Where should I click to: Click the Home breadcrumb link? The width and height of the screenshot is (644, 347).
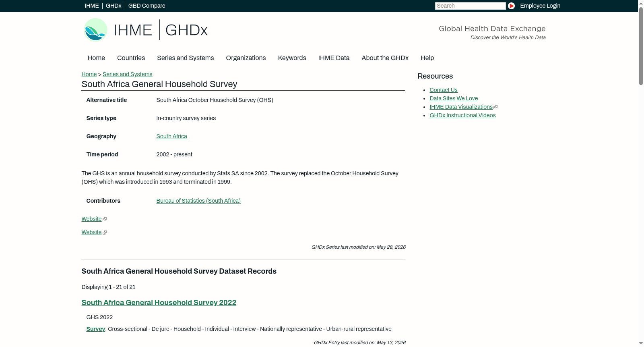click(x=89, y=74)
